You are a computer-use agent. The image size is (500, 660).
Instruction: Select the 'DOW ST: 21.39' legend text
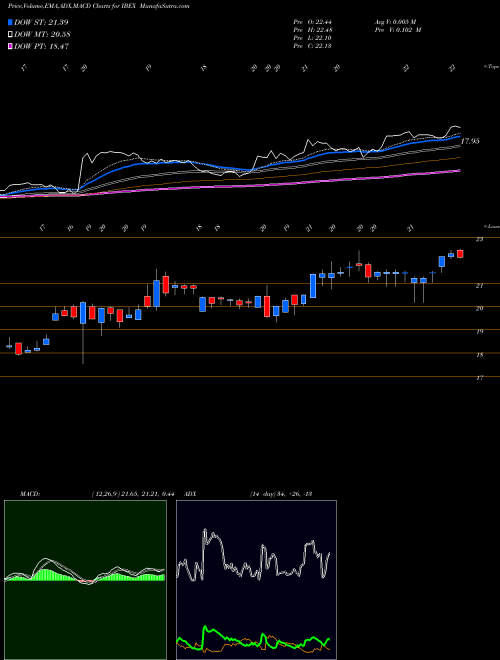click(x=41, y=22)
